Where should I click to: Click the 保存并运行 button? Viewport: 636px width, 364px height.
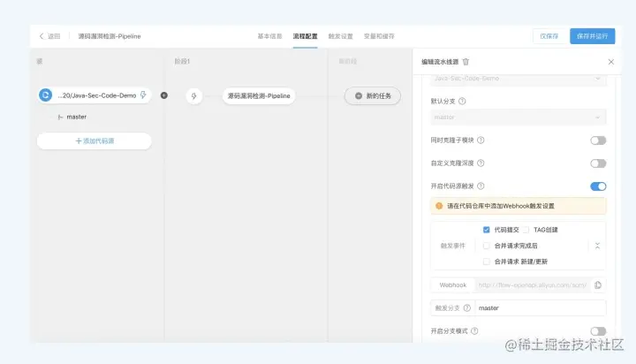click(592, 36)
